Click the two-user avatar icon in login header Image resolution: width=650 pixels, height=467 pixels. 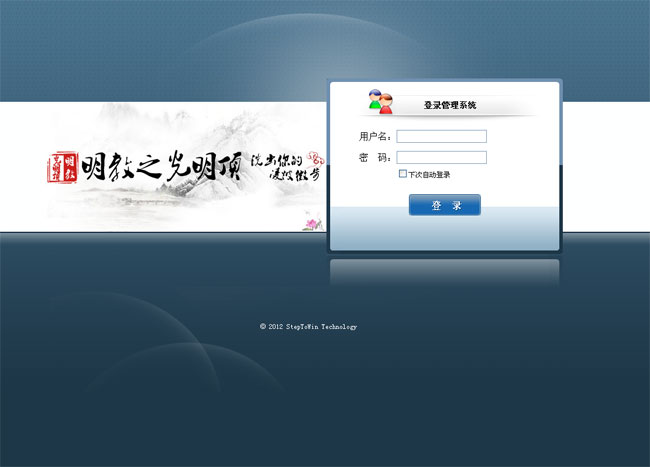click(380, 102)
